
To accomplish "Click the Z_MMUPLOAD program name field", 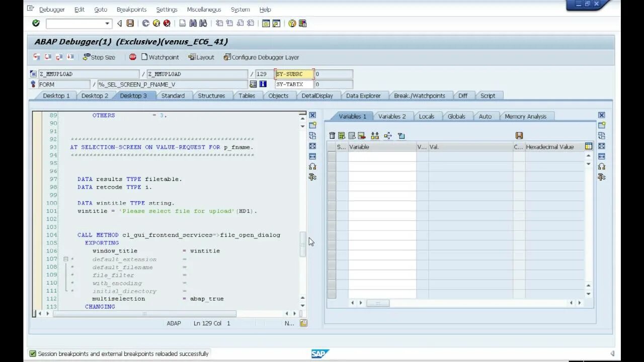I will click(x=89, y=74).
